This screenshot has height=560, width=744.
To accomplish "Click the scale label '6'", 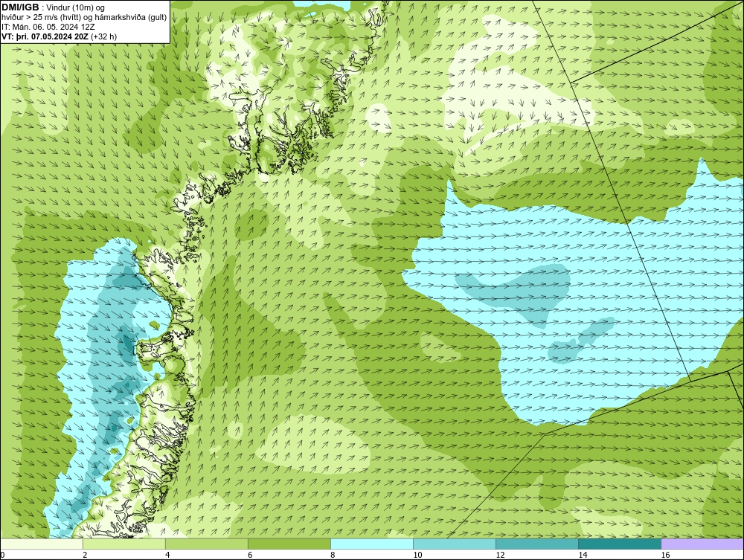I will pos(250,555).
